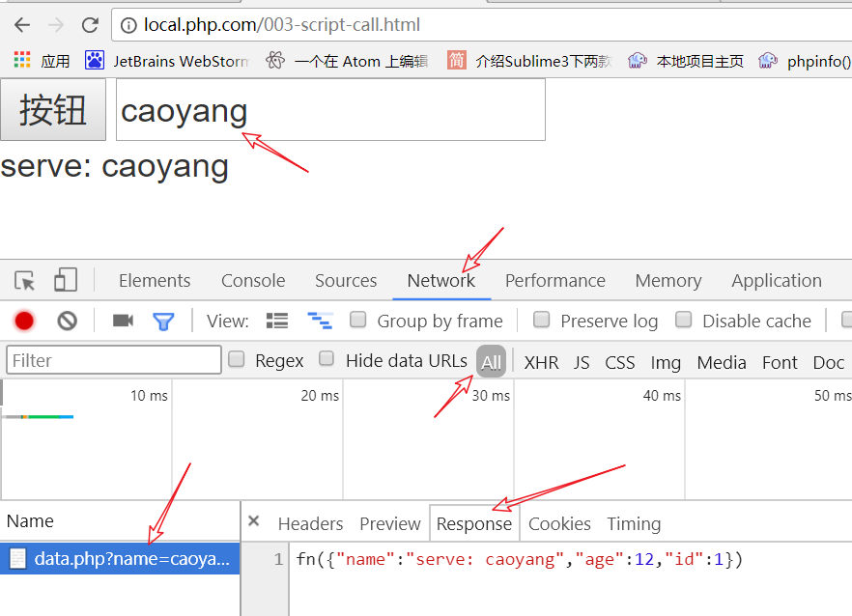Switch to large request rows view
This screenshot has height=616, width=852.
277,321
